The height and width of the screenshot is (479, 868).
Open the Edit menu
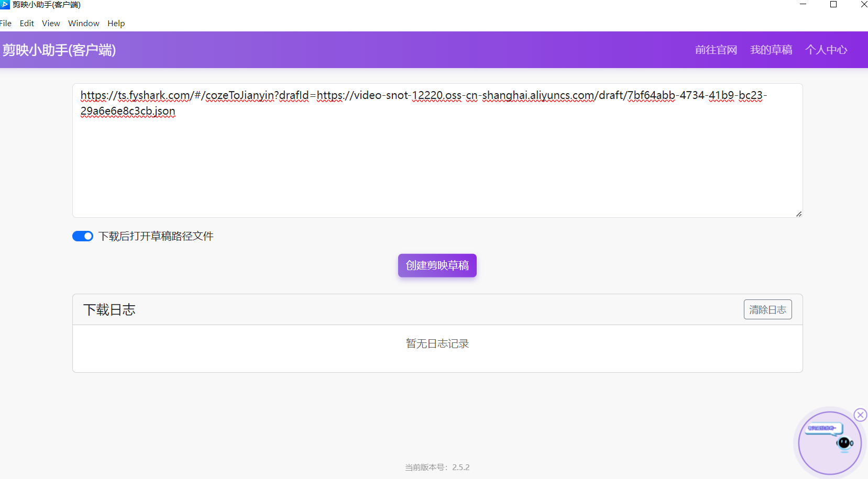point(27,23)
